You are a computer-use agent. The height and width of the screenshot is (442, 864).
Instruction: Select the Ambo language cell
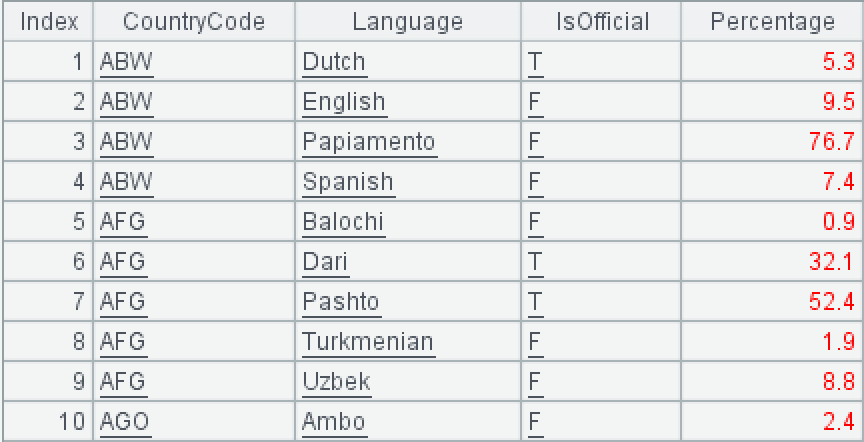[333, 422]
